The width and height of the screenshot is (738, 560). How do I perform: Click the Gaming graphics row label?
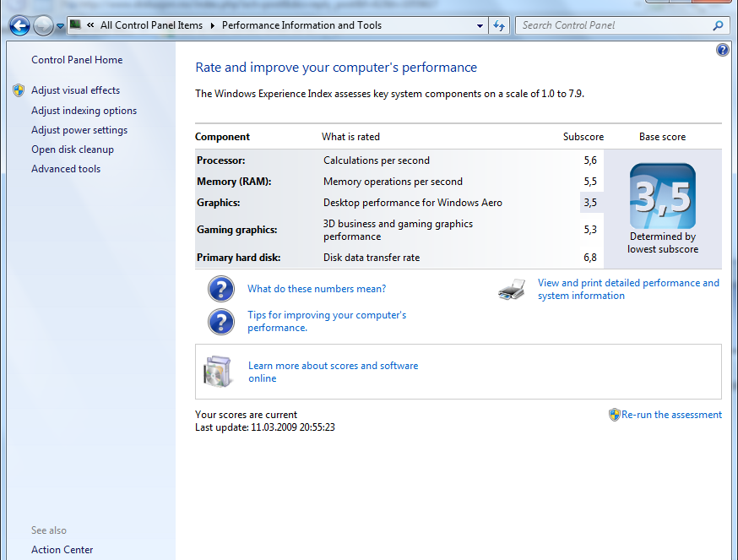[x=236, y=230]
